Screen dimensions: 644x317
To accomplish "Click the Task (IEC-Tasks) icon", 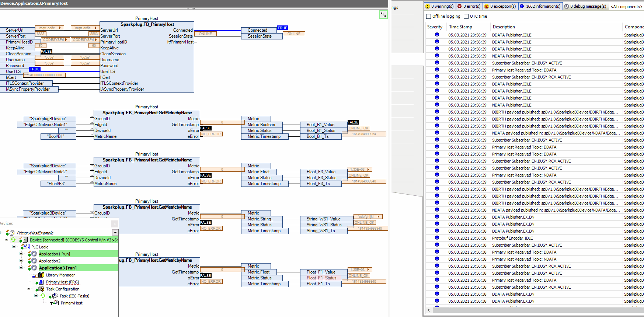I will click(x=55, y=296).
